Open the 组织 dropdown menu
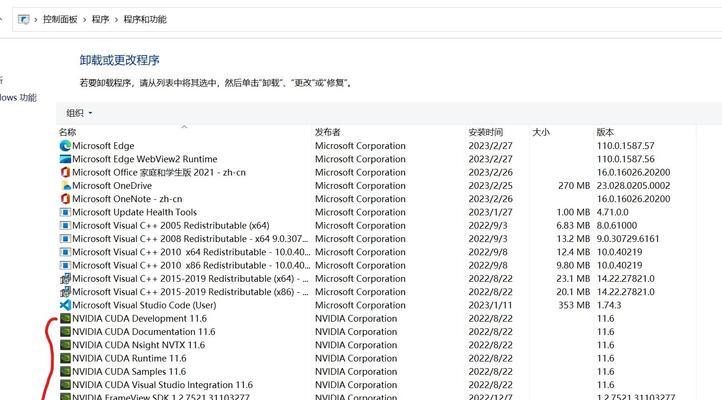 [79, 113]
